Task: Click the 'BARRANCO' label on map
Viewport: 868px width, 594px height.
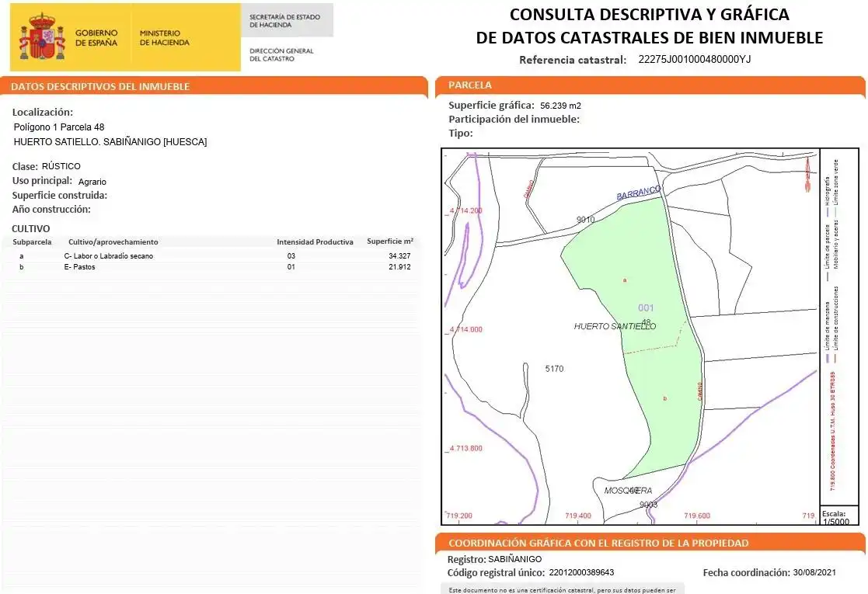Action: pos(639,193)
